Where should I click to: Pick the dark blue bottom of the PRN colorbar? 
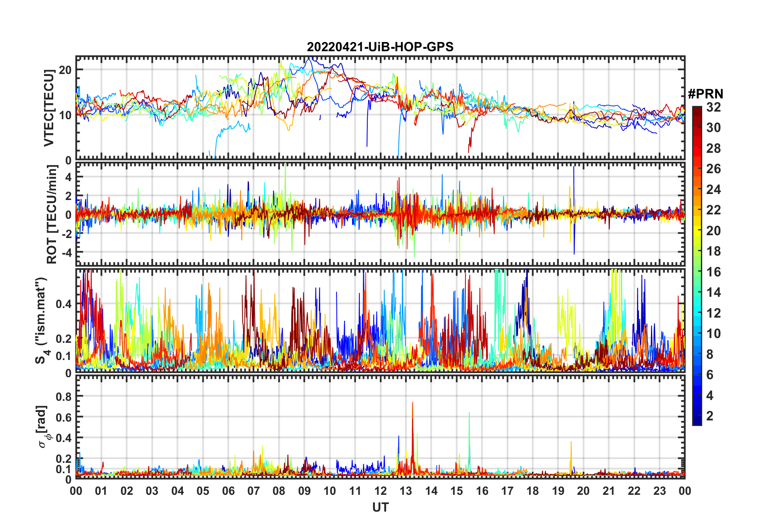point(697,421)
